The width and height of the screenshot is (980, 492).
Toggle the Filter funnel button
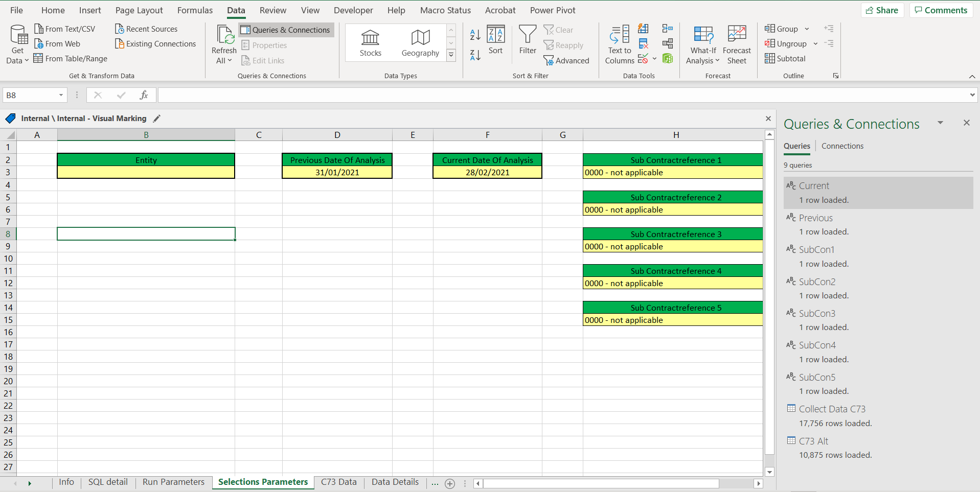(x=528, y=40)
